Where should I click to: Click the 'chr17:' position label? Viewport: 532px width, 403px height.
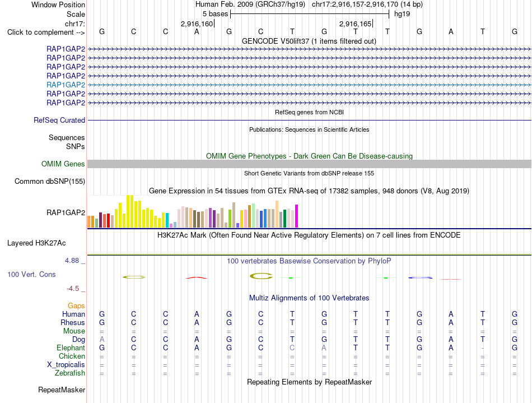(75, 24)
